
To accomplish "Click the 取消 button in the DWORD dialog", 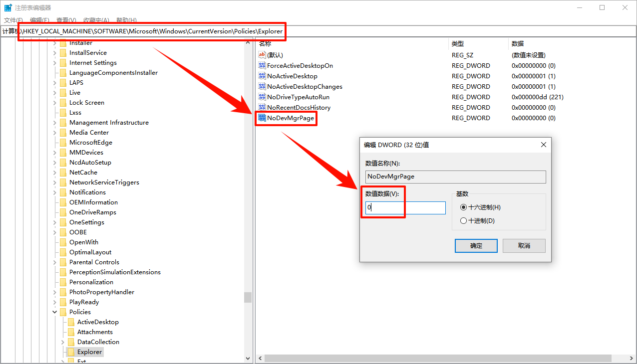I will coord(524,245).
